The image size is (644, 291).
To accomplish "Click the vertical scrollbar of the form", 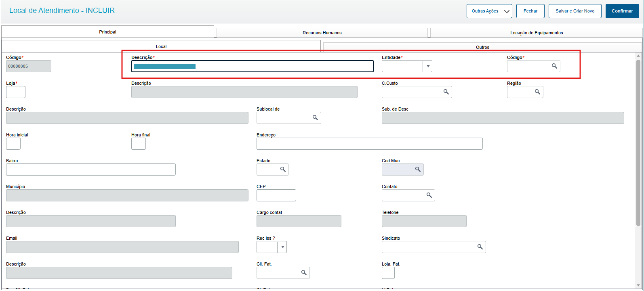I will click(638, 142).
